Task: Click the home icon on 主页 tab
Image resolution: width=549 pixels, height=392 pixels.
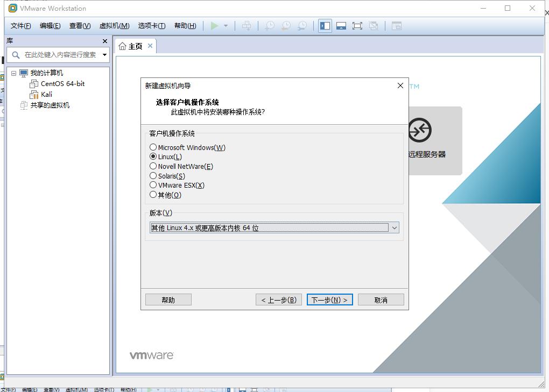Action: point(122,46)
